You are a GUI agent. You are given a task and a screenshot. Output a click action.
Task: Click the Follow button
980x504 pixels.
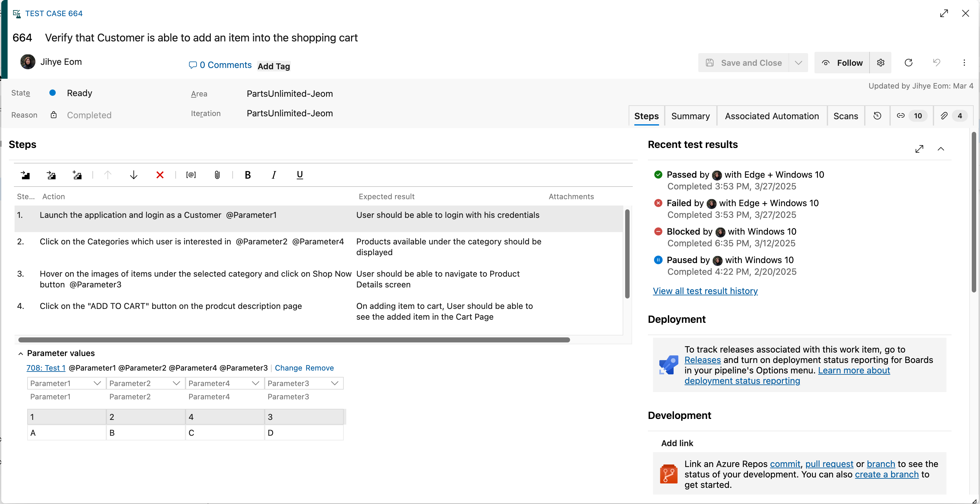pos(842,63)
